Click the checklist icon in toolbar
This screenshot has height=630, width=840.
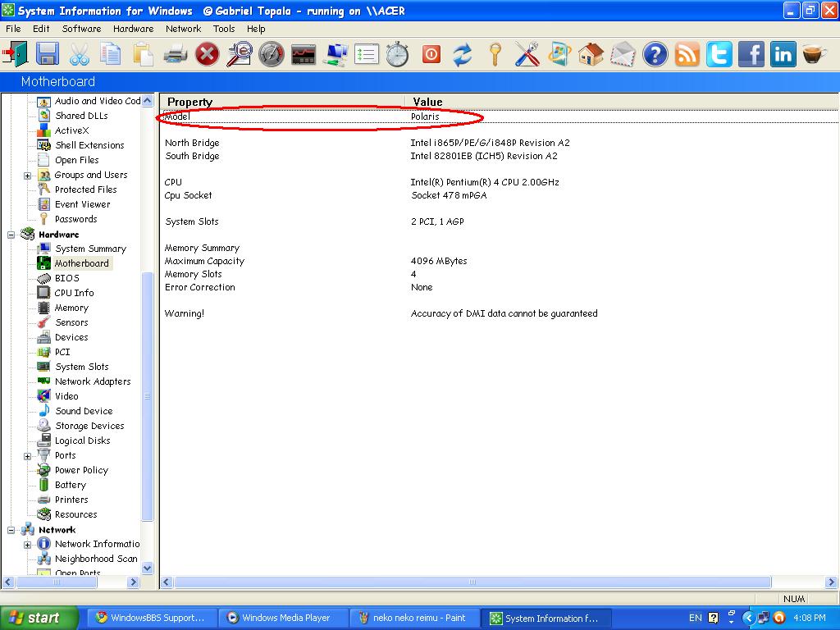367,53
